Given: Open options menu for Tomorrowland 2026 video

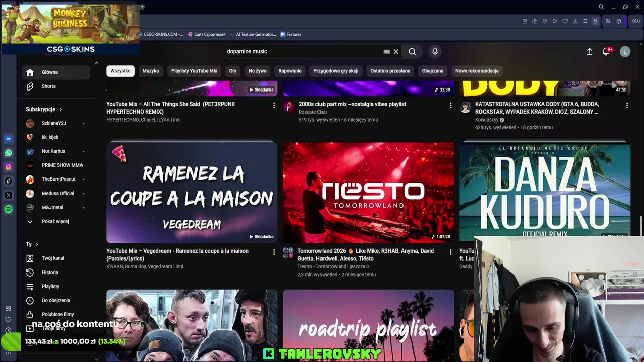Looking at the screenshot, I should [x=450, y=252].
